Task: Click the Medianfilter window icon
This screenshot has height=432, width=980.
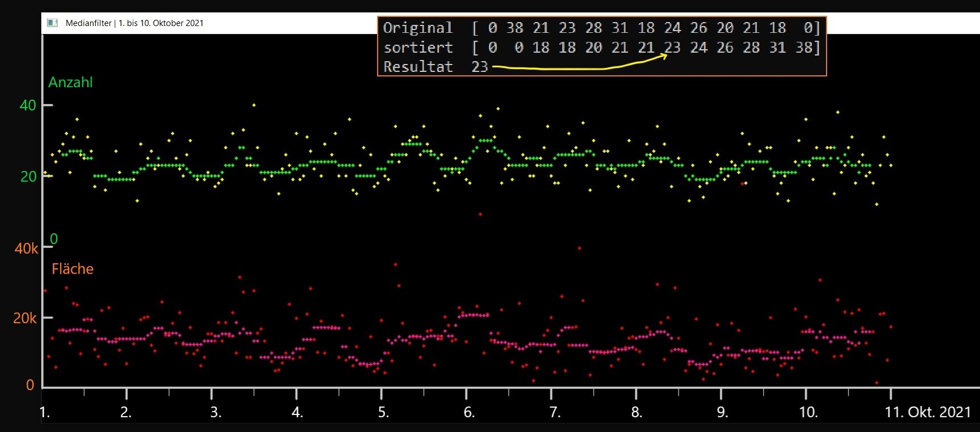Action: [53, 23]
